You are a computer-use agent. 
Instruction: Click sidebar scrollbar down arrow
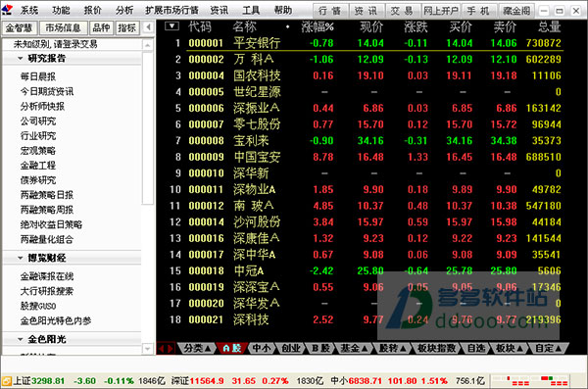coord(148,349)
